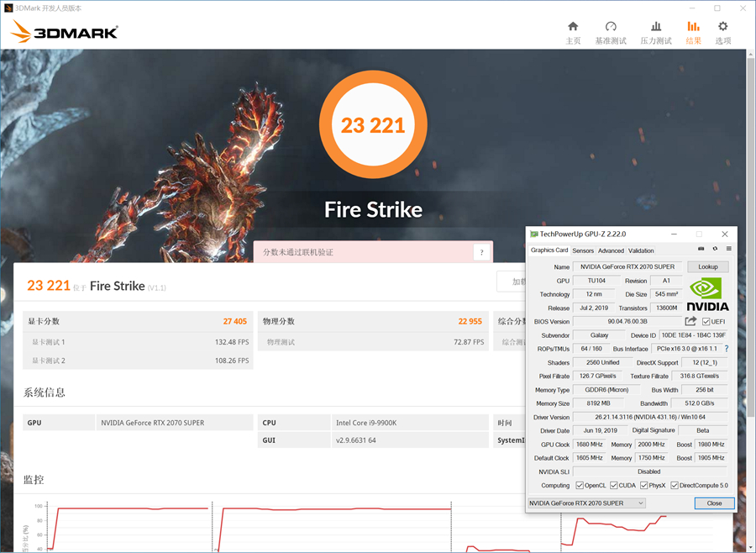Click the Jun 19, 2019 driver date field
Screen dimensions: 756x553
tap(601, 430)
